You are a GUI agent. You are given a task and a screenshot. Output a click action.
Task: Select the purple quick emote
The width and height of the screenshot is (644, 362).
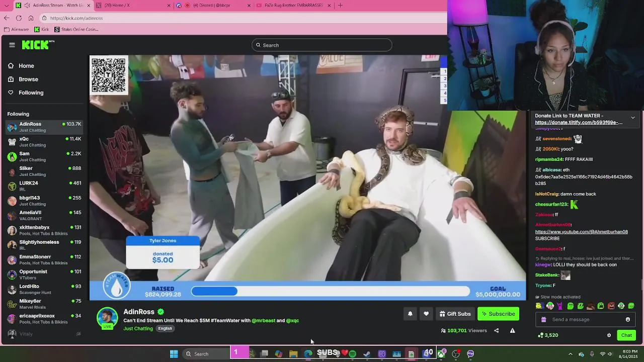pos(560,306)
